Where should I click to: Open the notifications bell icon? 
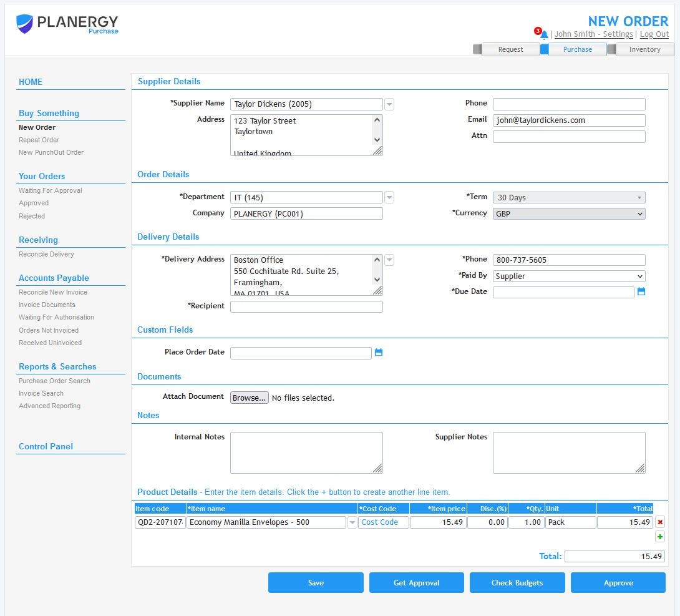[x=544, y=34]
